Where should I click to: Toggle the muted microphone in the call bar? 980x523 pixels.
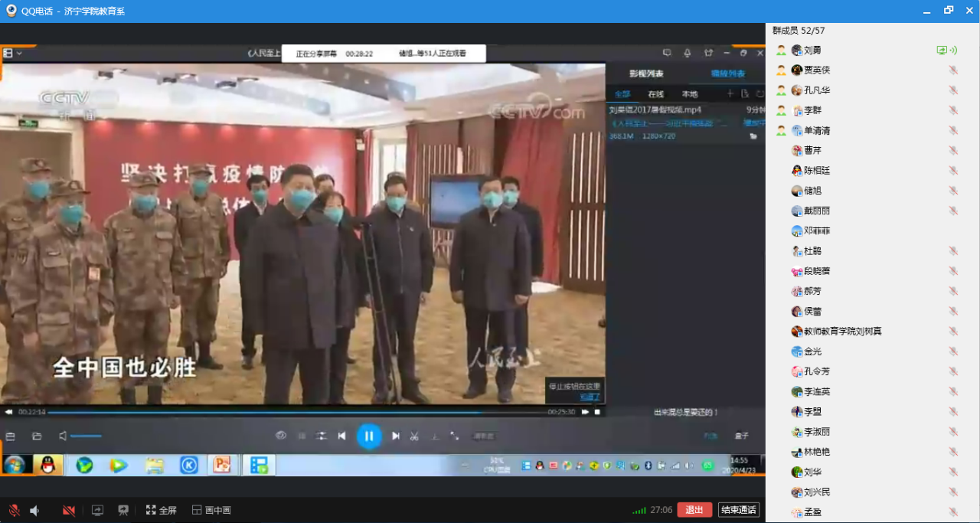tap(14, 510)
